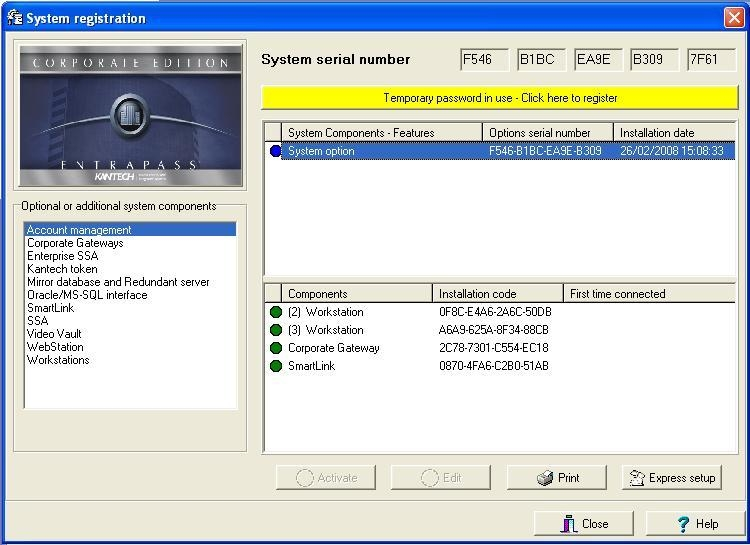750x545 pixels.
Task: Click installation code A6A9-625A-8F34-88CB
Action: click(494, 330)
